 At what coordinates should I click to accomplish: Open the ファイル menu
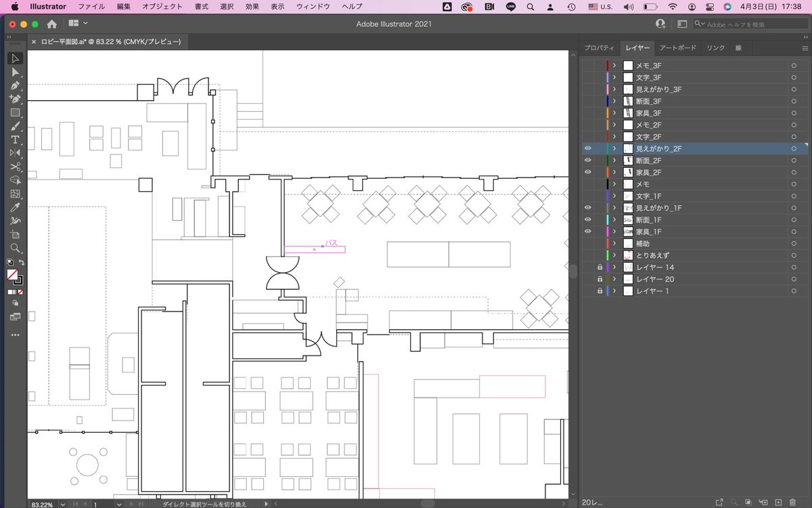91,7
